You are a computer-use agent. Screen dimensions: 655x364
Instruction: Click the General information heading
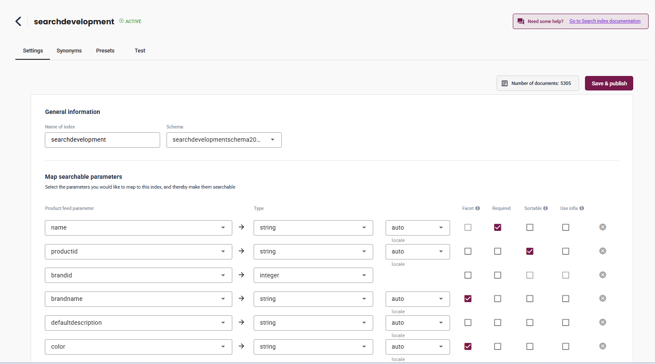[x=72, y=112]
